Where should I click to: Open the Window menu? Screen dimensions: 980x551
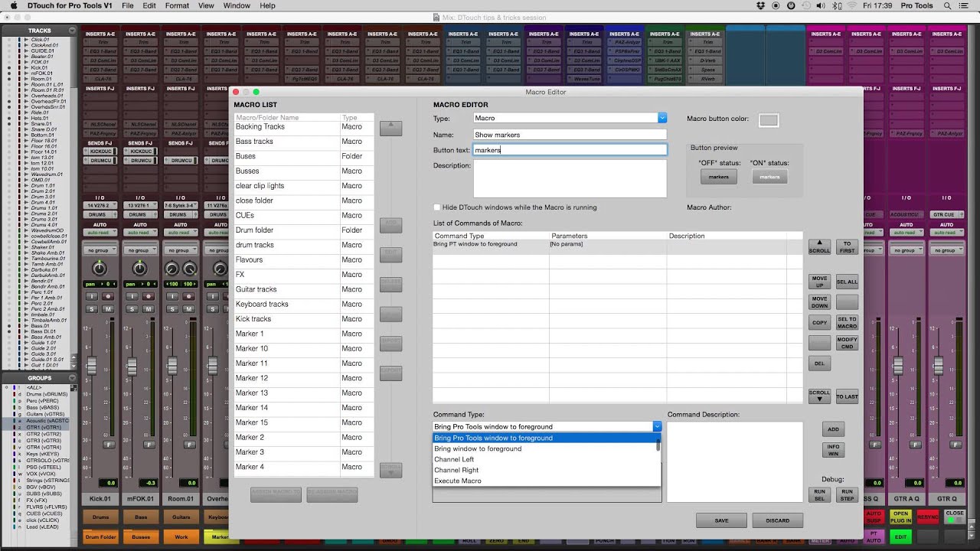pyautogui.click(x=237, y=5)
